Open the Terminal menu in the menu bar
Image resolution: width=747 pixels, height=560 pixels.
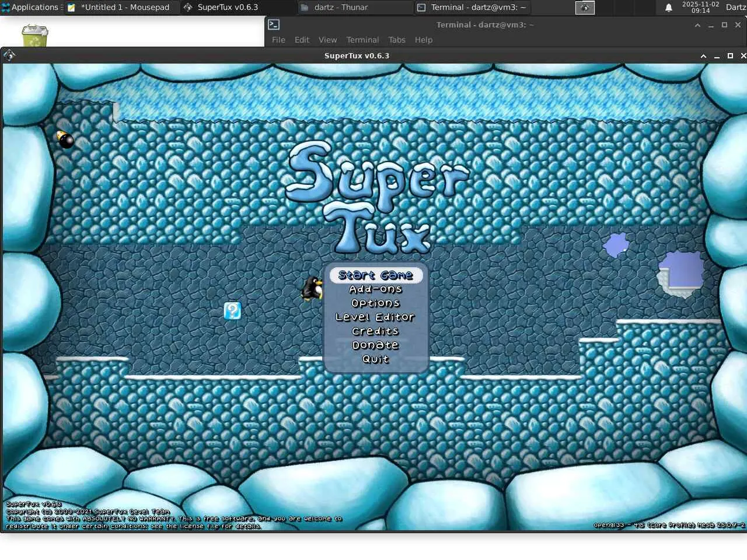pyautogui.click(x=362, y=40)
